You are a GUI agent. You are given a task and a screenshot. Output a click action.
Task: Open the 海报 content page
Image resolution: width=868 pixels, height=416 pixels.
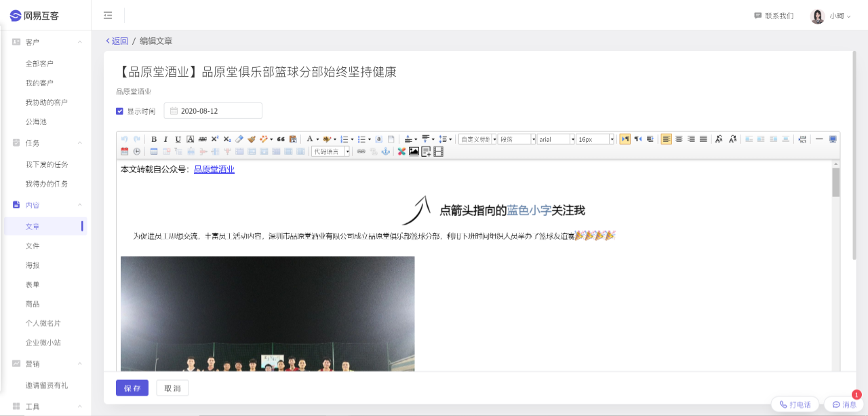[33, 265]
